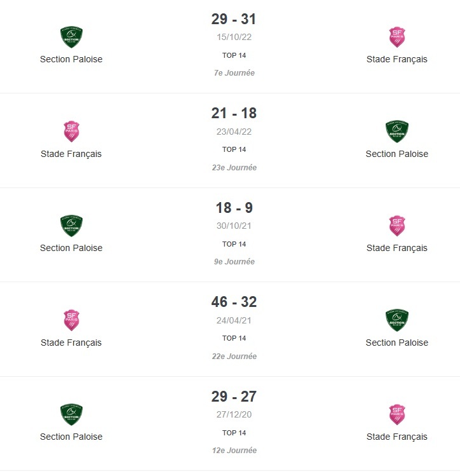Screen dimensions: 460x476
Task: Click the 7e Journée label
Action: (x=234, y=73)
